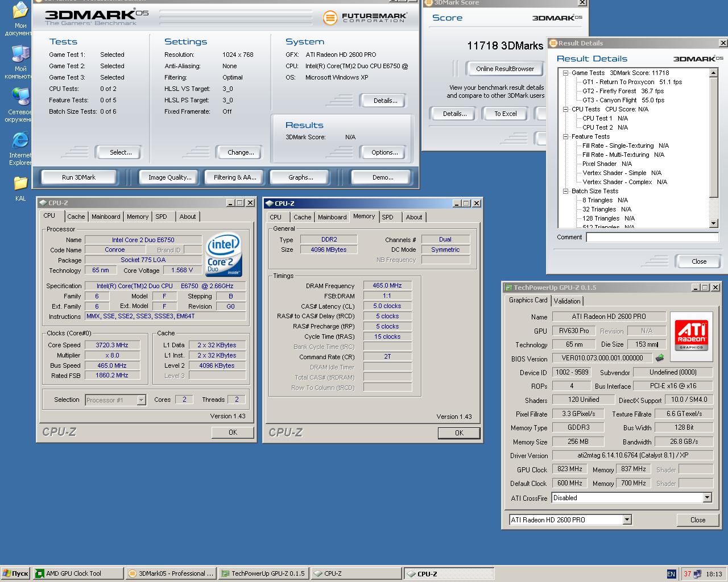Switch to AMD GPU Clock Tool taskbar item
Viewport: 728px width, 582px height.
coord(78,574)
